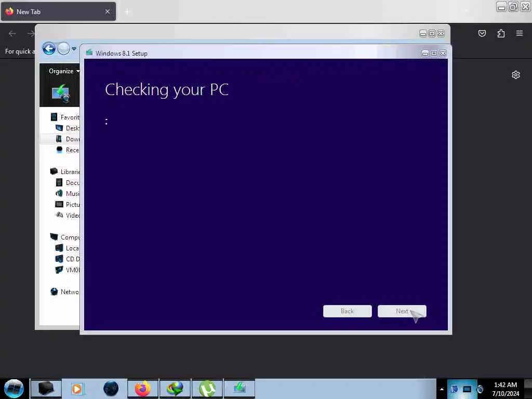This screenshot has height=399, width=532.
Task: Open the VM drive entry in Explorer sidebar
Action: click(x=72, y=270)
